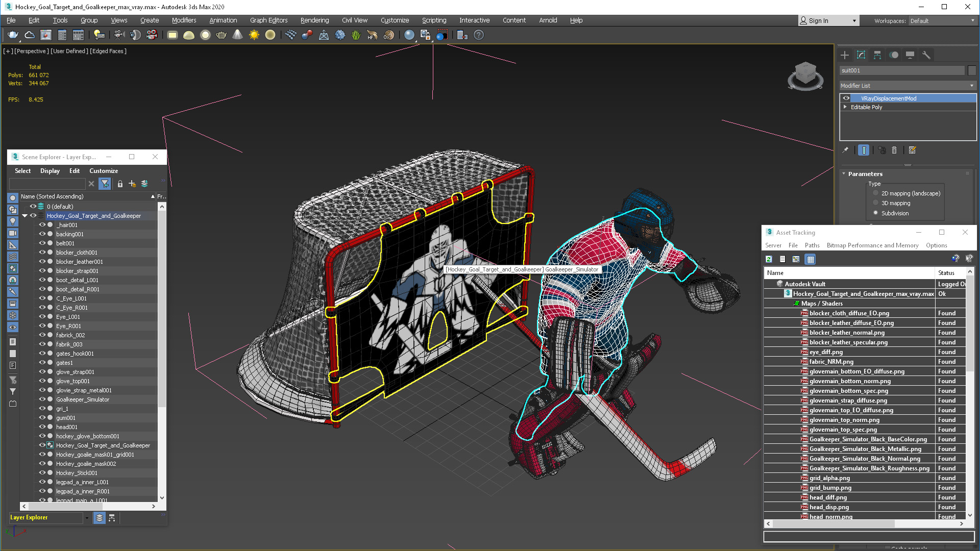Click the Show End Result toggle icon
Viewport: 980px width, 551px height.
(x=864, y=150)
